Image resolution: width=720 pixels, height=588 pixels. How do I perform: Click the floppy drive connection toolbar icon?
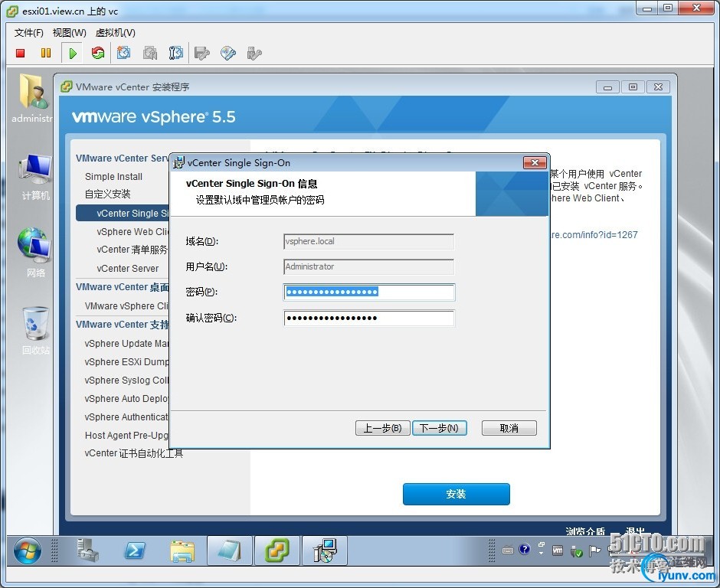click(x=201, y=54)
